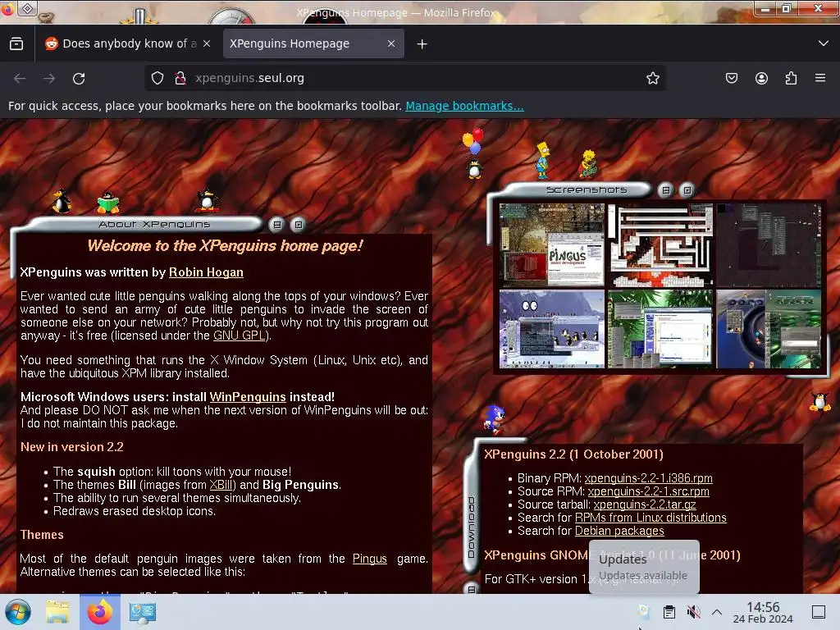Image resolution: width=840 pixels, height=630 pixels.
Task: Click second window button on About XPenguins
Action: pyautogui.click(x=299, y=225)
